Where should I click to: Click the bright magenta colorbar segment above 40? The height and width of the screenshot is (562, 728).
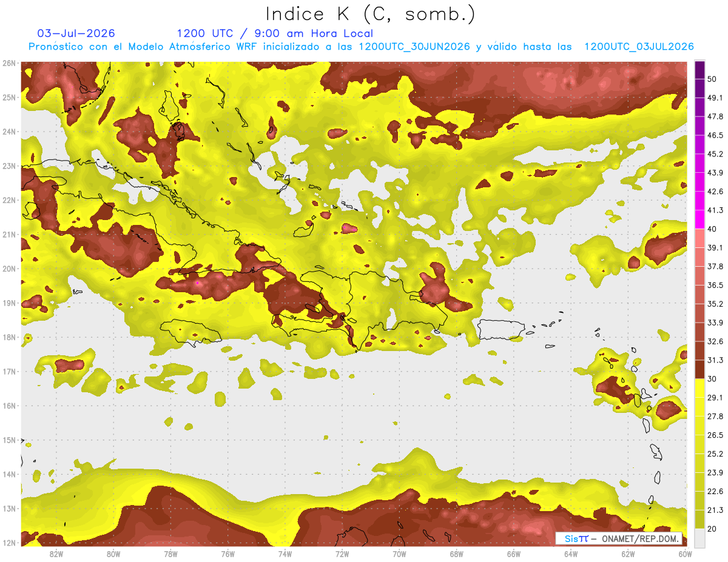click(x=699, y=218)
